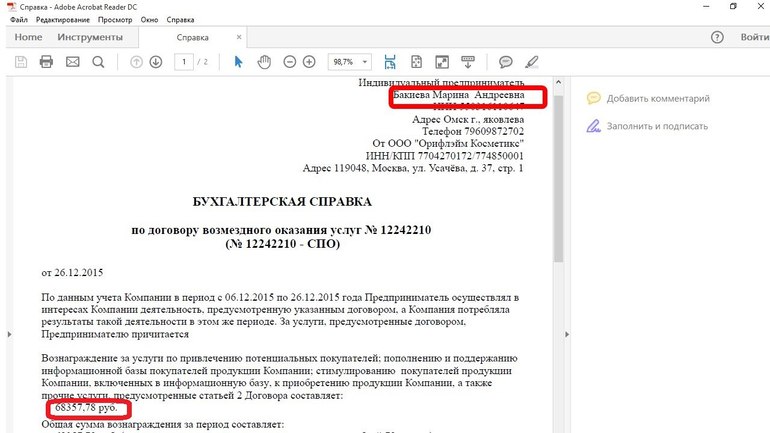Image resolution: width=770 pixels, height=433 pixels.
Task: Click the Print icon in toolbar
Action: pos(46,62)
